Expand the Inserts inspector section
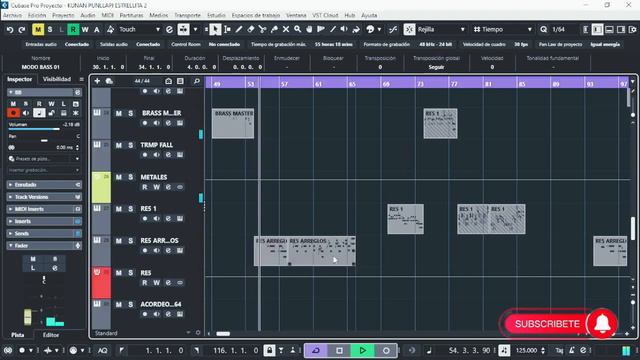640x360 pixels. pyautogui.click(x=44, y=221)
